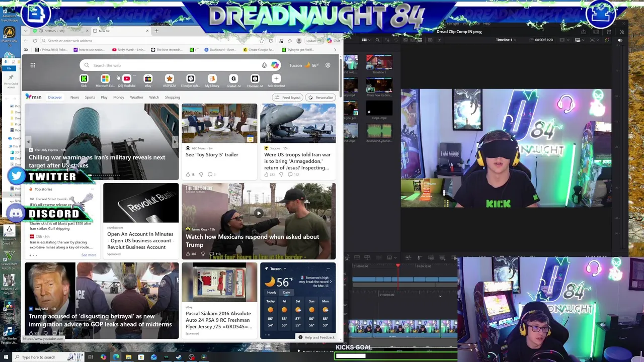Viewport: 644px width, 362px height.
Task: Click the voice search microphone icon
Action: point(264,65)
